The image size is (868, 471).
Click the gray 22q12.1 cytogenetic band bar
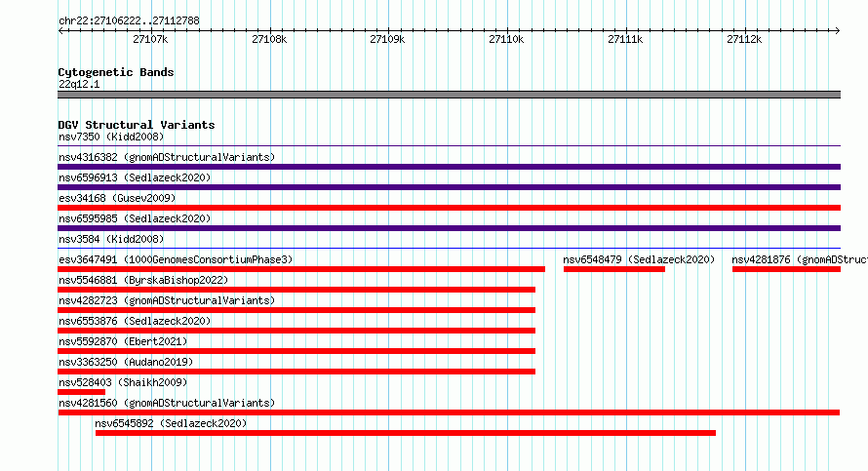(449, 95)
